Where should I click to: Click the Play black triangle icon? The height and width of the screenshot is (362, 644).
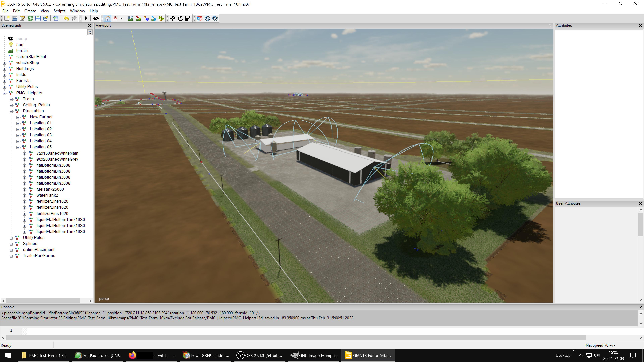(86, 18)
